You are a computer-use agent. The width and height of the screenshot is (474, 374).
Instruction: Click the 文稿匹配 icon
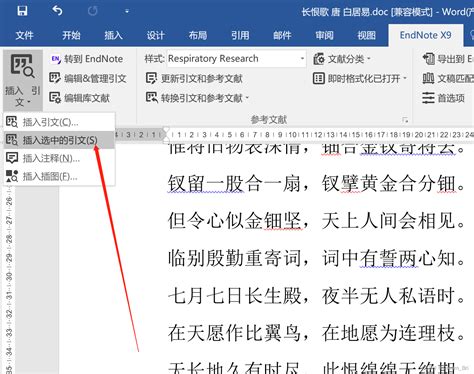pos(428,79)
